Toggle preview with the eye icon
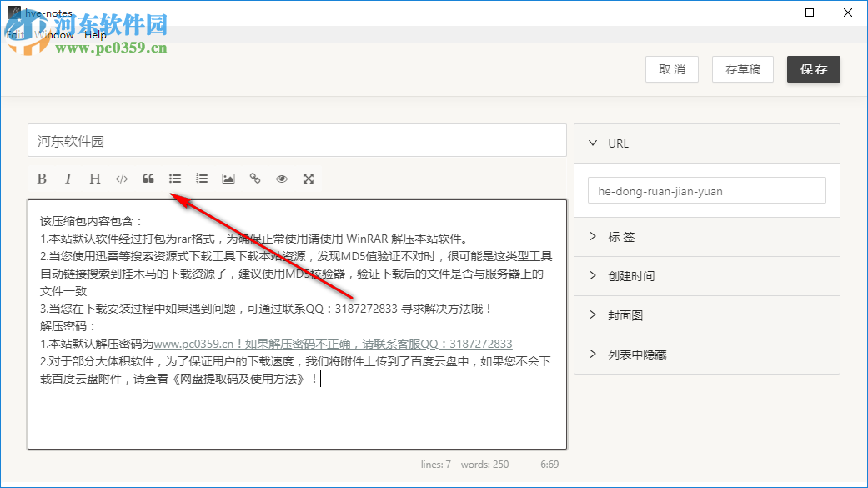This screenshot has width=868, height=488. coord(282,179)
